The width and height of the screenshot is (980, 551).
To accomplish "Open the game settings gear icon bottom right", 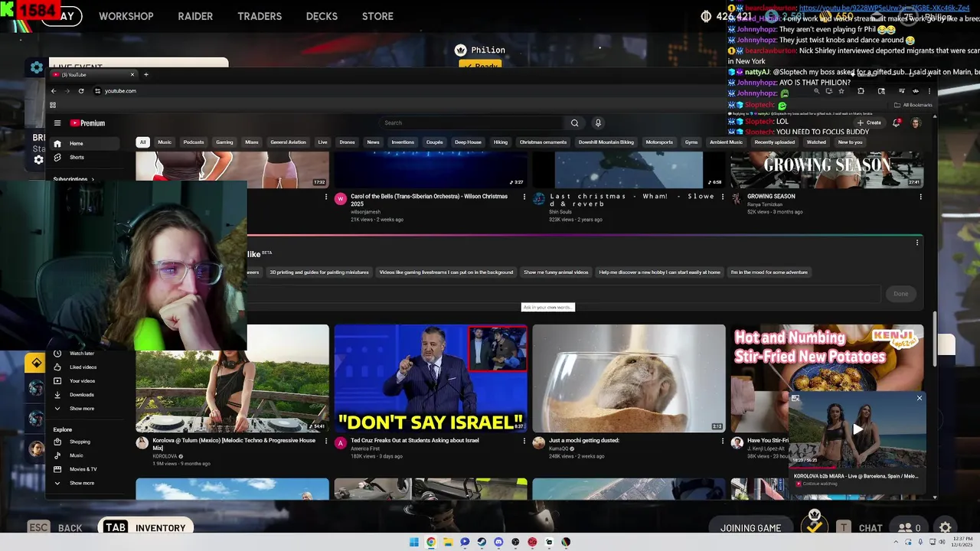I will point(946,527).
